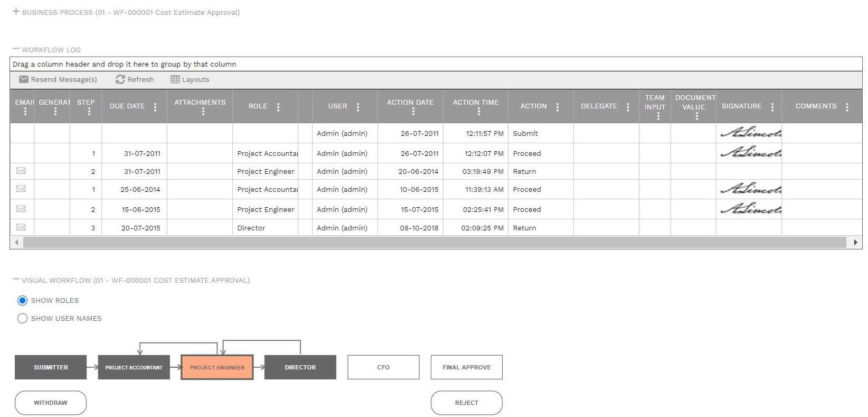The width and height of the screenshot is (868, 417).
Task: Click the horizontal scrollbar left arrow
Action: [16, 242]
